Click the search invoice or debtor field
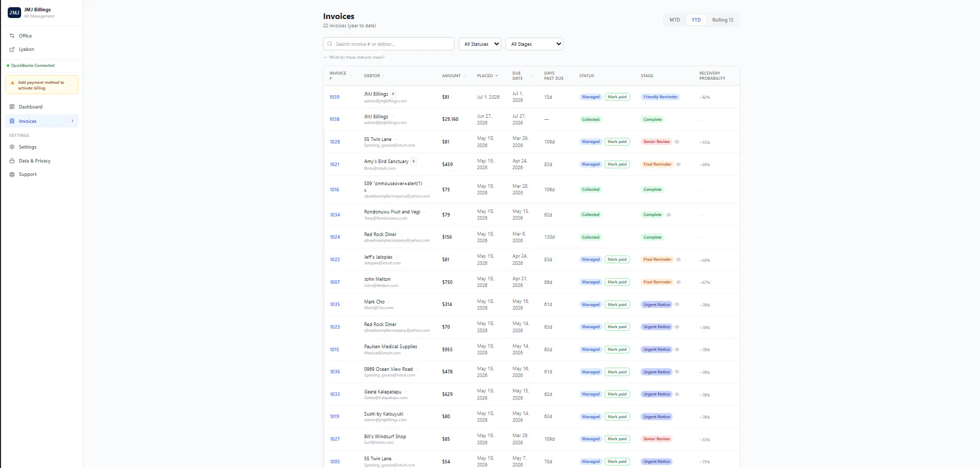Viewport: 980px width, 468px height. click(389, 44)
